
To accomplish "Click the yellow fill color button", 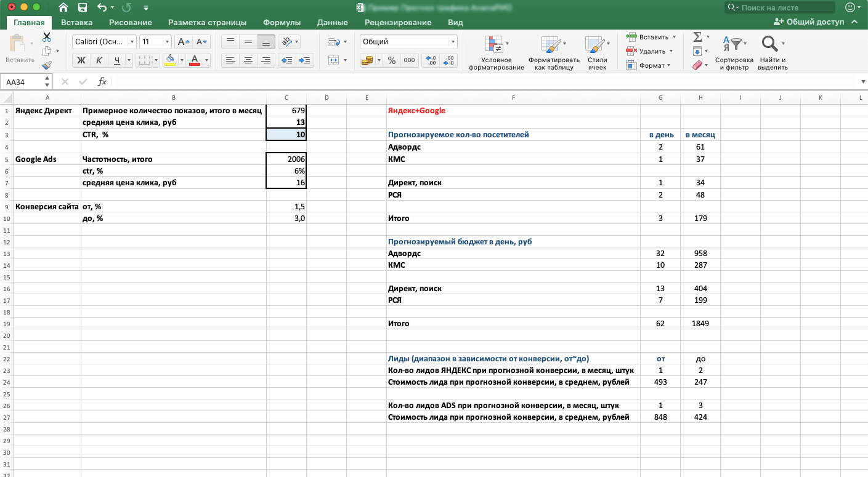I will pyautogui.click(x=171, y=60).
